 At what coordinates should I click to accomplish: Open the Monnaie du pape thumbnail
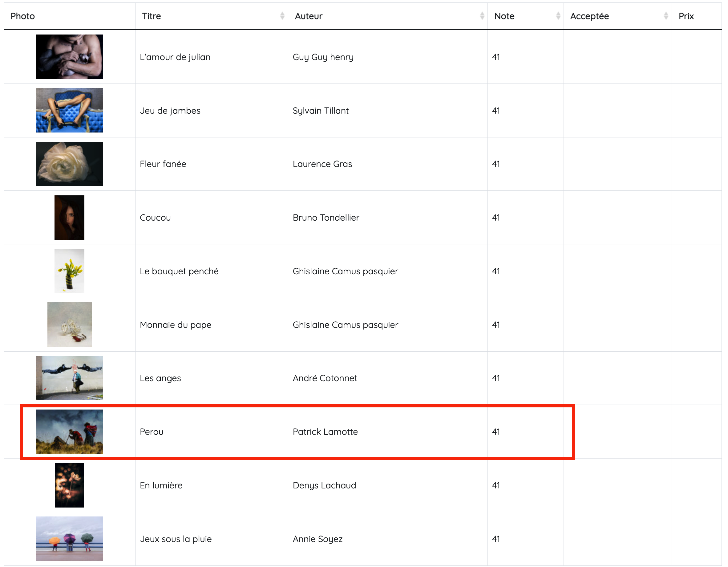tap(69, 324)
